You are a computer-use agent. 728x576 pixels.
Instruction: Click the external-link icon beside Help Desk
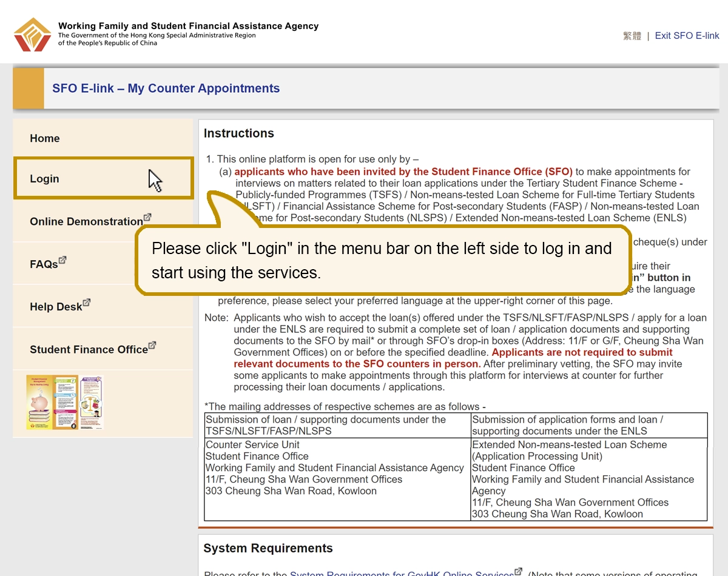click(87, 303)
